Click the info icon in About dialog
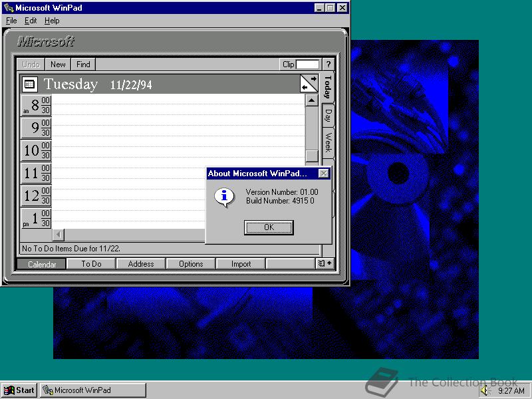532x399 pixels. tap(224, 197)
